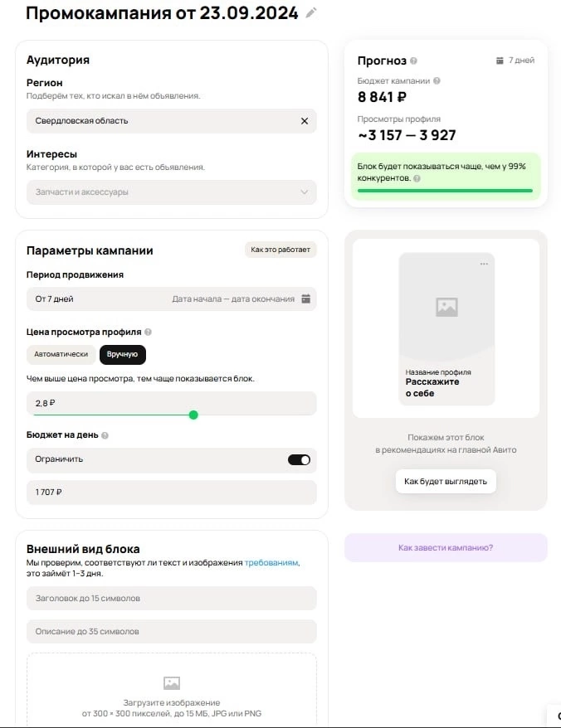The image size is (561, 728).
Task: Click the Заголовок до 15 символов field
Action: [x=171, y=598]
